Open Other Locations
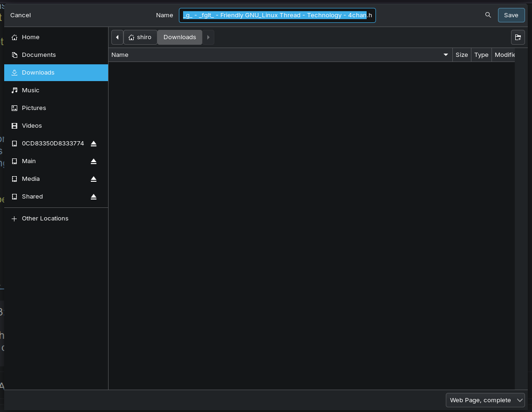This screenshot has width=532, height=412. (x=56, y=219)
